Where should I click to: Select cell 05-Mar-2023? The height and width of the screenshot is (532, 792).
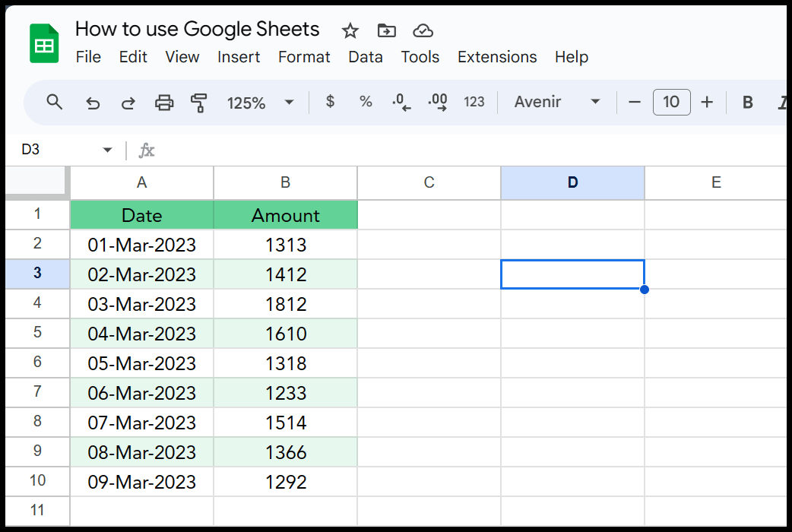pos(142,363)
